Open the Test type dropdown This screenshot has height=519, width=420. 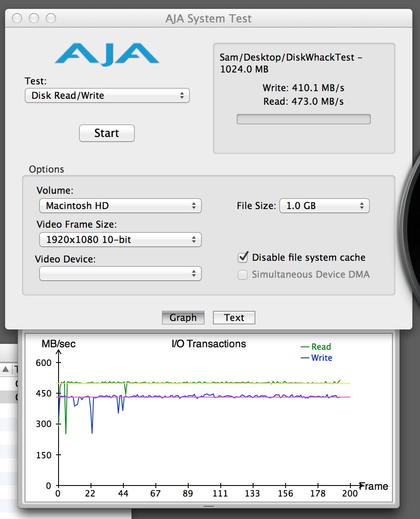click(107, 95)
